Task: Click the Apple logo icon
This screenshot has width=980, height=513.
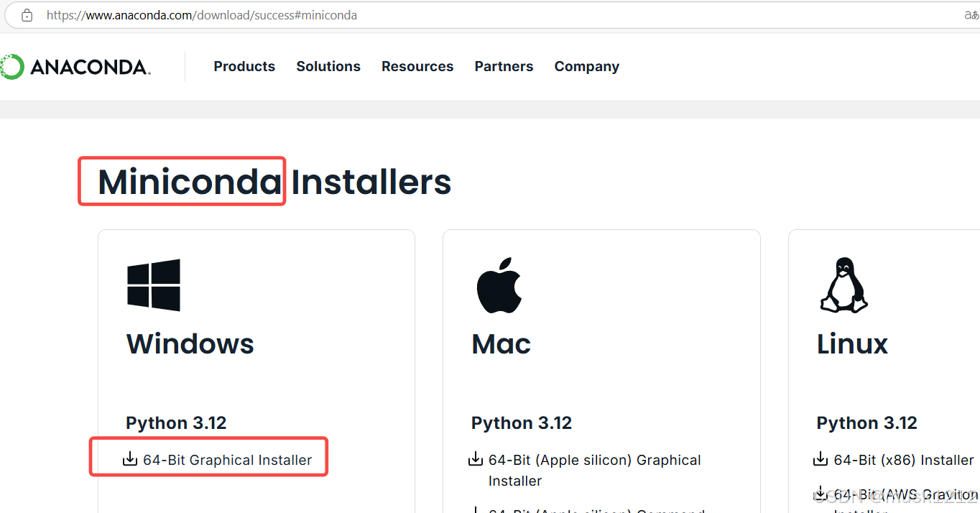Action: click(499, 285)
